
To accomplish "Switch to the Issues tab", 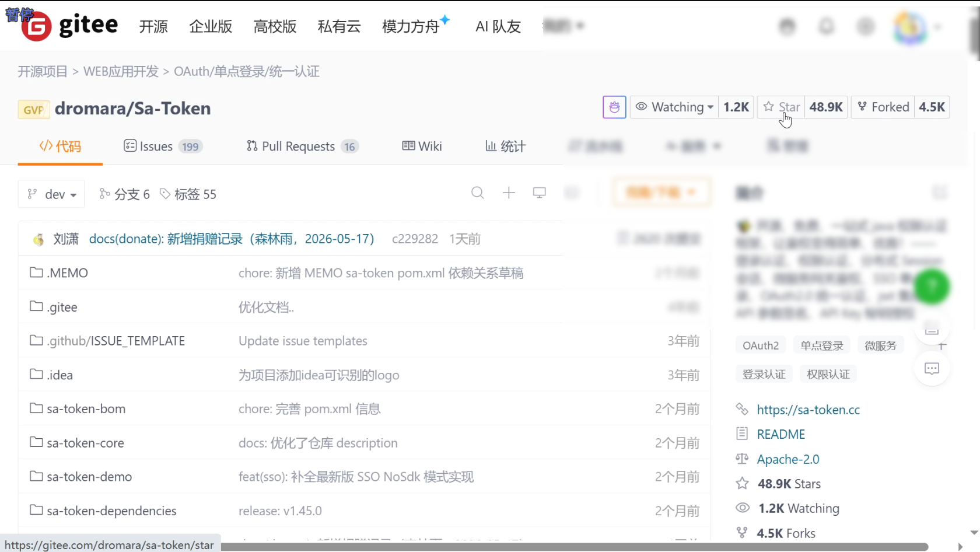I will click(163, 146).
